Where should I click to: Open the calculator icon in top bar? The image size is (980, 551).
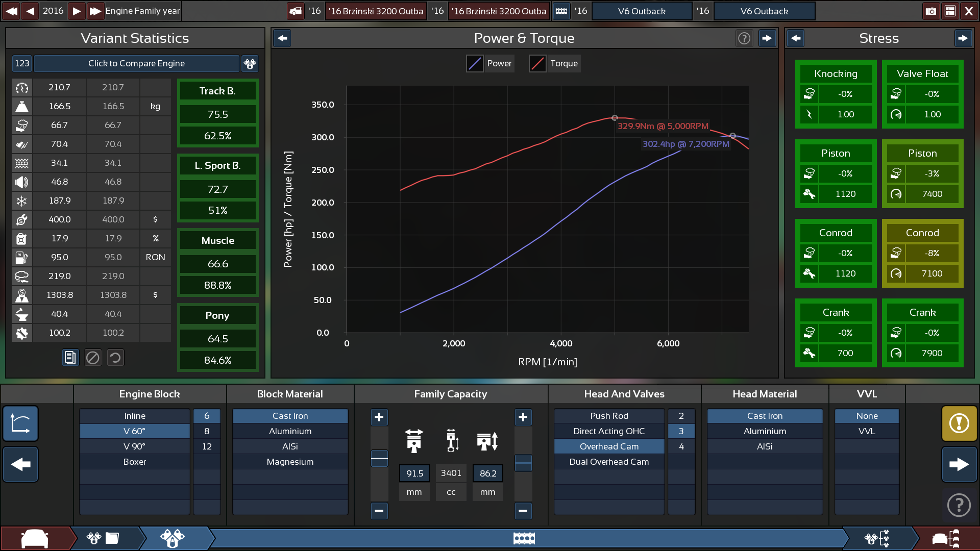[950, 11]
